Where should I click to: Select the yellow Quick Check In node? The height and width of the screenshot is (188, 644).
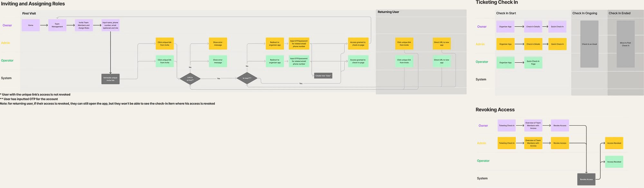[557, 44]
